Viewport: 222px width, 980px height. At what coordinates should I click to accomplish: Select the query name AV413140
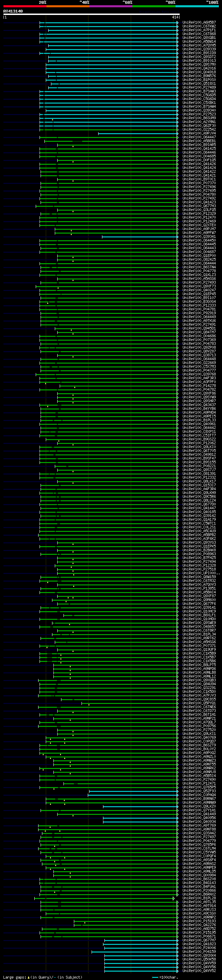click(13, 11)
